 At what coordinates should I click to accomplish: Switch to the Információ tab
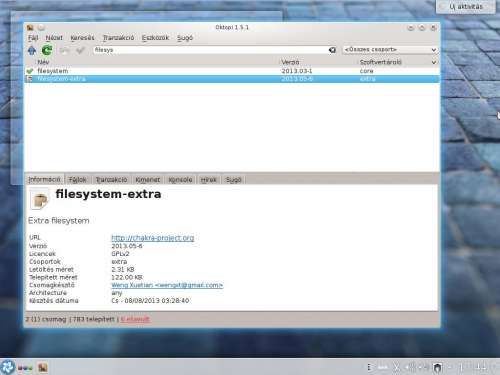tap(44, 180)
